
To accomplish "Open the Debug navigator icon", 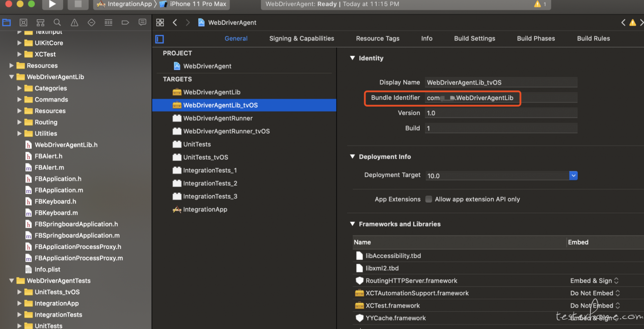I will click(108, 22).
